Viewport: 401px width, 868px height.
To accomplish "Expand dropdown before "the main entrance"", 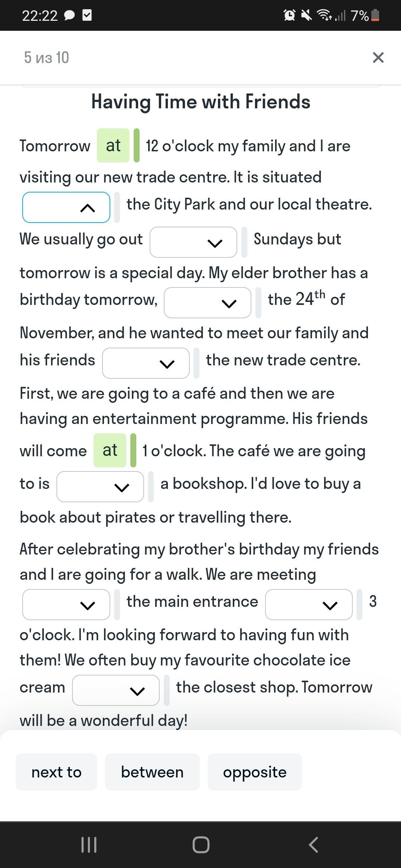I will tap(66, 605).
